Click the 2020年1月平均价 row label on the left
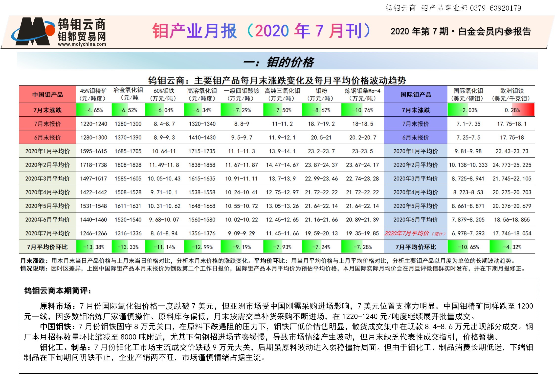The height and width of the screenshot is (392, 555). coord(47,151)
